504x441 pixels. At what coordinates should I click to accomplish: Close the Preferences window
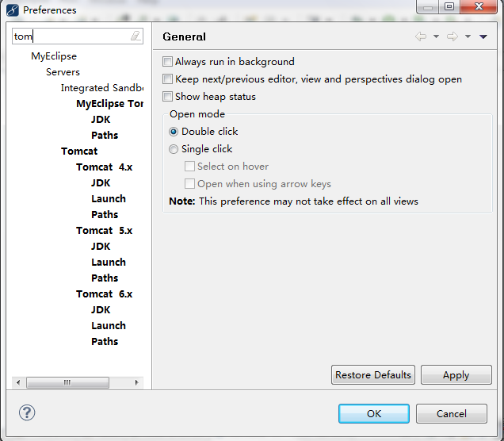coord(479,6)
